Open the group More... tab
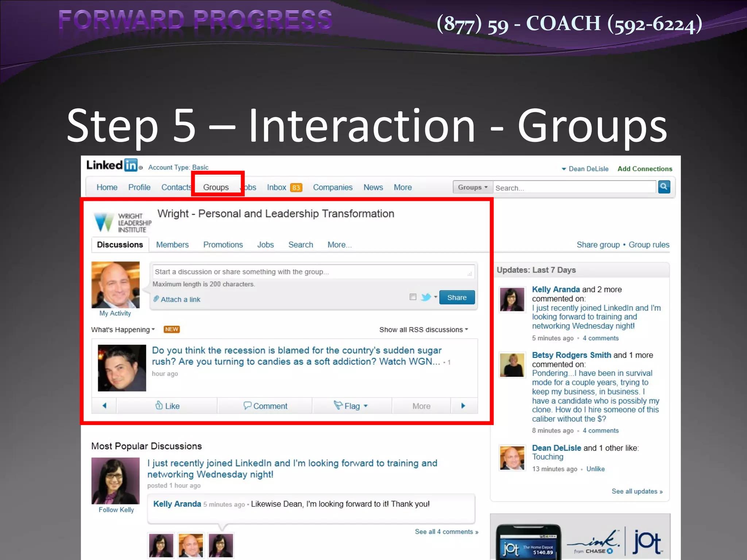The width and height of the screenshot is (747, 560). click(x=340, y=245)
